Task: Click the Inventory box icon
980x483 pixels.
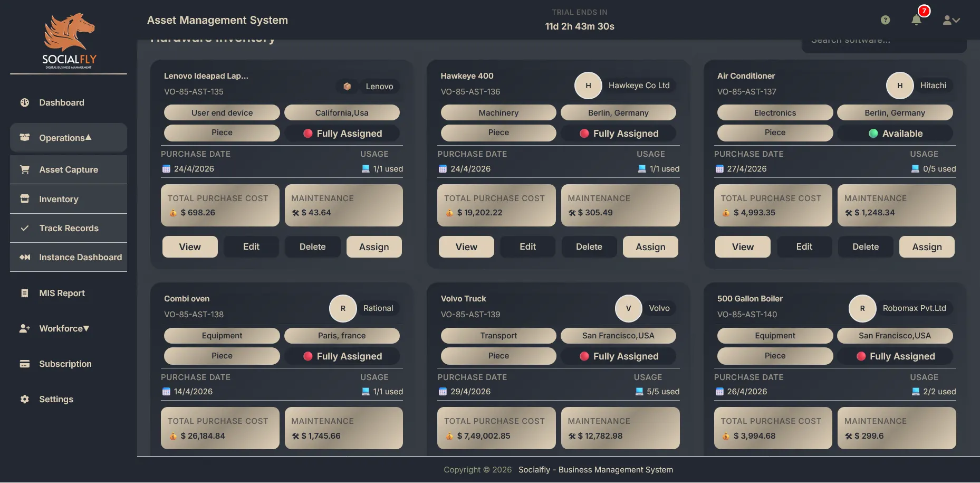Action: [x=25, y=199]
